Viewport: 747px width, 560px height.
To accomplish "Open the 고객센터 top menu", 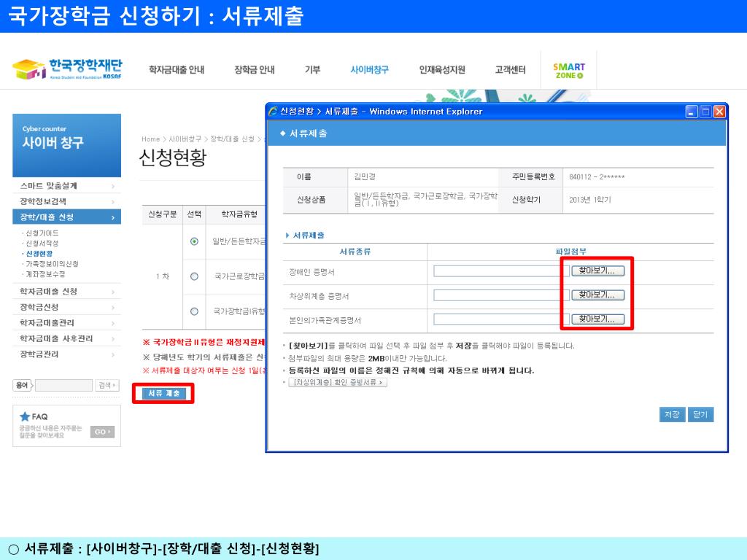I will (510, 70).
